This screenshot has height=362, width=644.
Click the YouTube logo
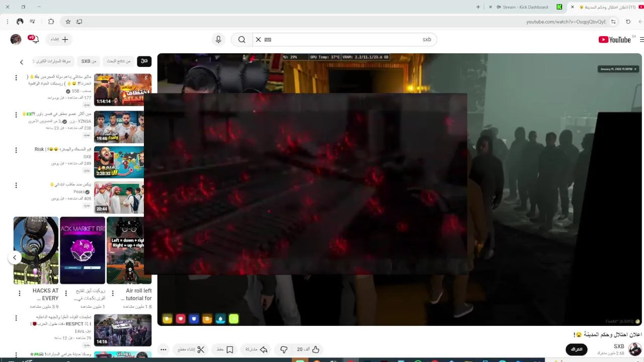click(x=614, y=40)
